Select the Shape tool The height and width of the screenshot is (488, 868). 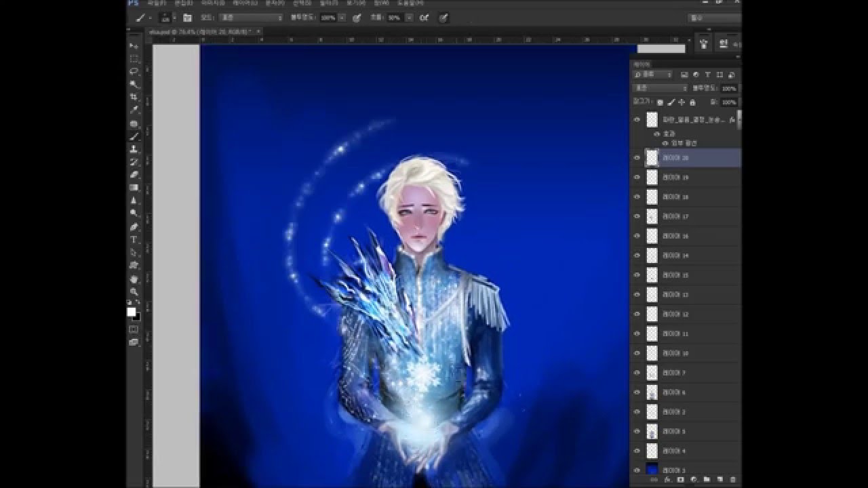coord(134,266)
